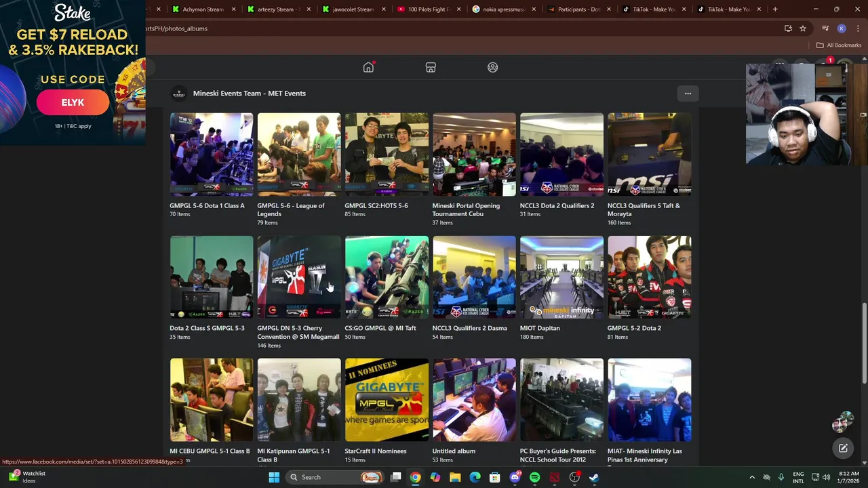Open Chrome three-dot menu
The height and width of the screenshot is (488, 868).
coord(858,28)
